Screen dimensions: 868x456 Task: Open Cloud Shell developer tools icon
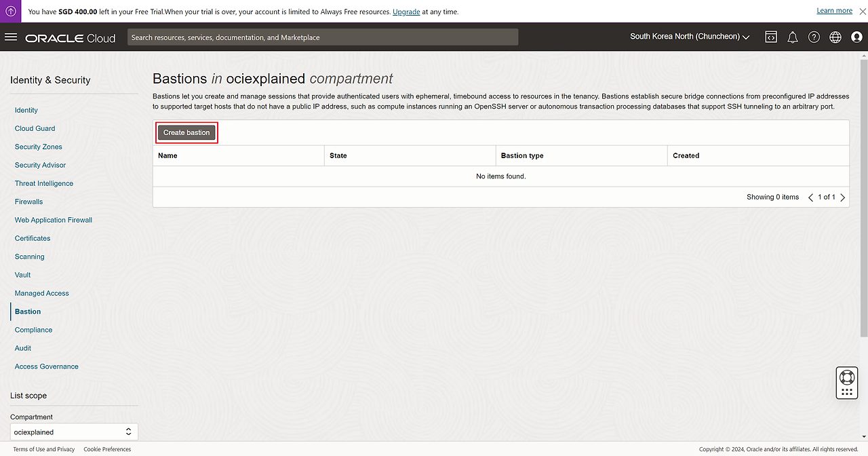(x=771, y=37)
